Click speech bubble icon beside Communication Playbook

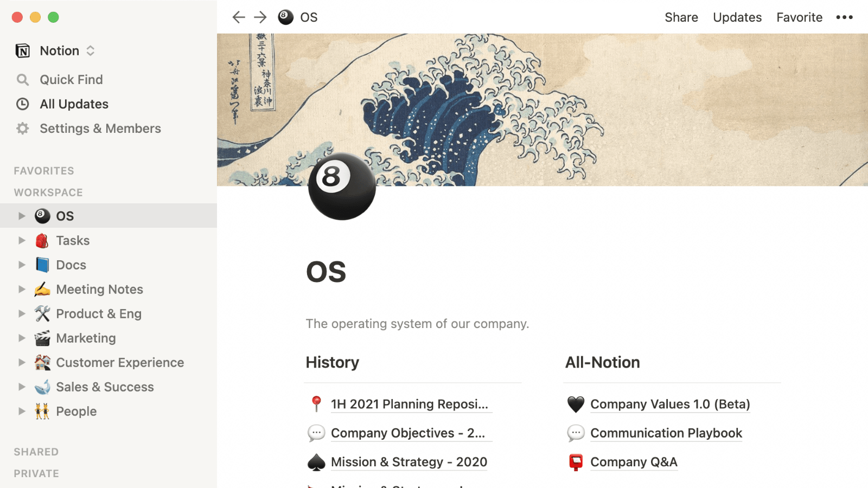(x=576, y=433)
